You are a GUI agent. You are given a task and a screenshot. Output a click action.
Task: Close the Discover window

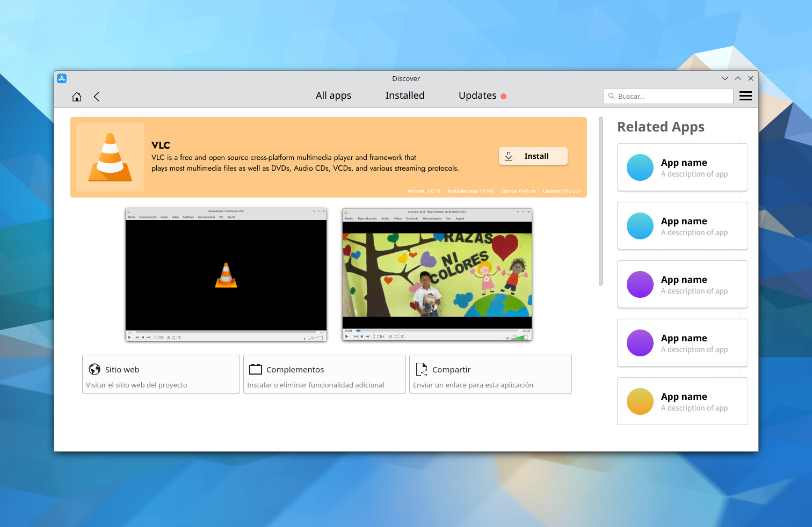[x=751, y=78]
